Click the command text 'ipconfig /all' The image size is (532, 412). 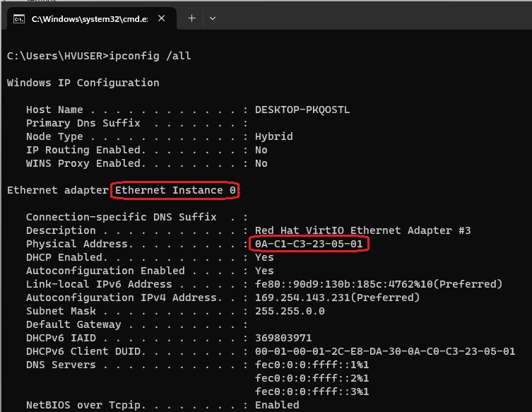point(150,56)
